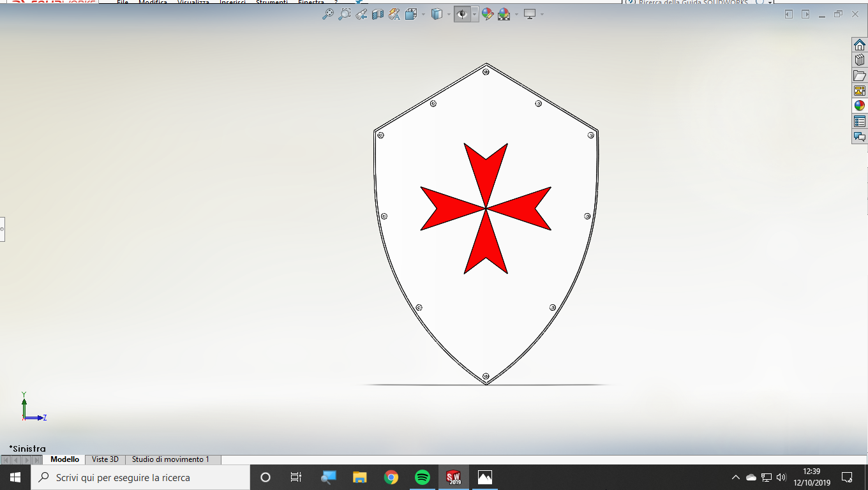Expand the hidden FeatureManager panel handle
The width and height of the screenshot is (868, 490).
(x=2, y=228)
